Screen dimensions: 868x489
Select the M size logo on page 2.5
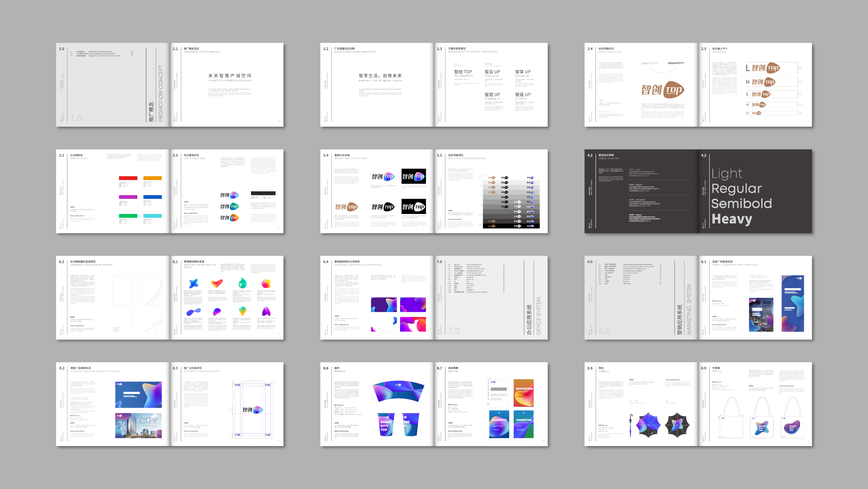click(764, 82)
